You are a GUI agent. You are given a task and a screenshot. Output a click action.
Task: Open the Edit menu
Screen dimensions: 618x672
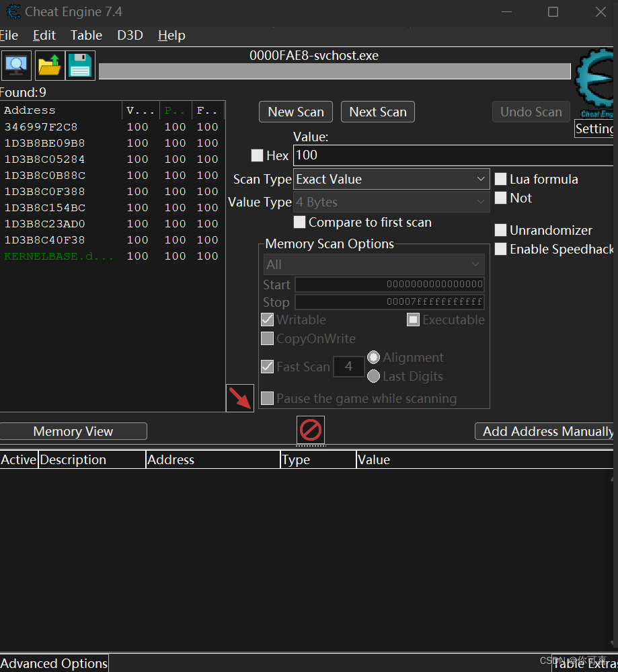point(44,35)
